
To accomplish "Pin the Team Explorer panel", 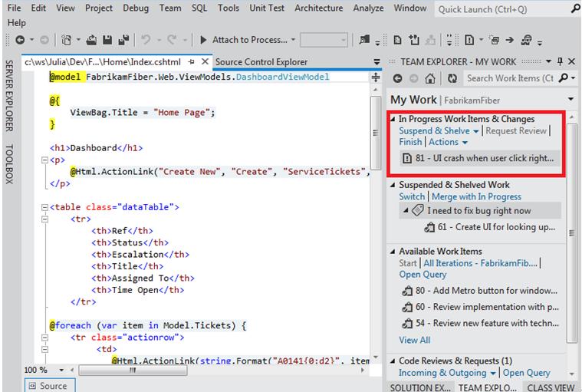I will [560, 61].
